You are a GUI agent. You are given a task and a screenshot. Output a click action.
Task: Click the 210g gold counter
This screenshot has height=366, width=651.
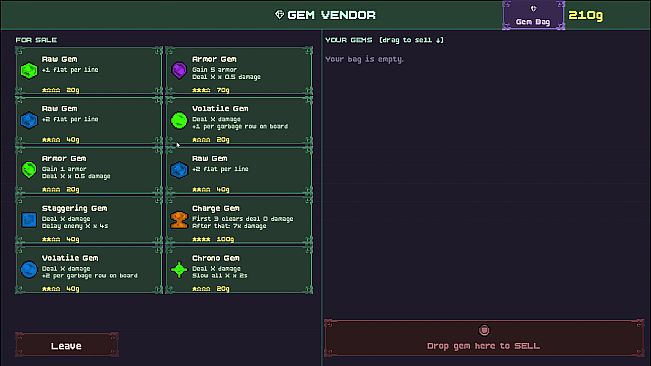(x=585, y=15)
